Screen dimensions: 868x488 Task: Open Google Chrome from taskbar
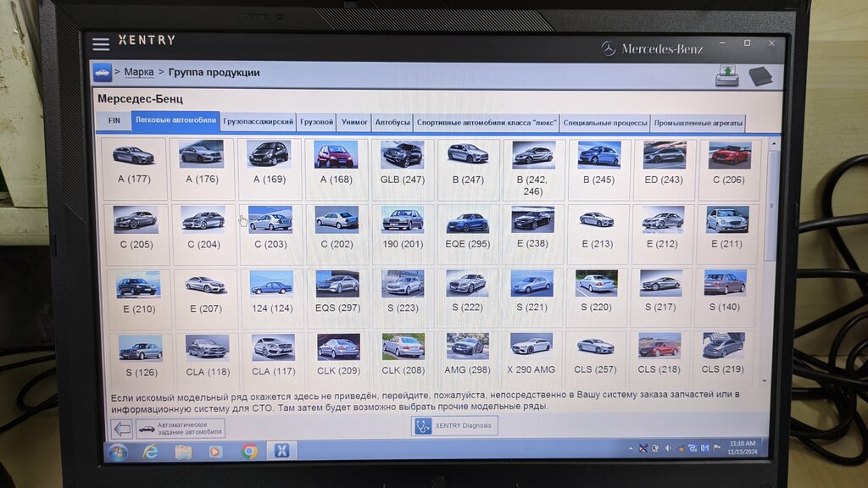click(x=249, y=452)
